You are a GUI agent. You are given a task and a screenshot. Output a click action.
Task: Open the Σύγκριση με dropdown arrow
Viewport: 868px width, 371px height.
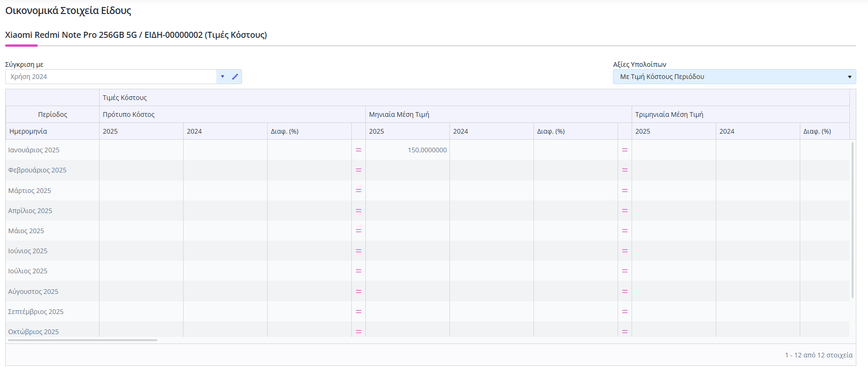coord(222,77)
